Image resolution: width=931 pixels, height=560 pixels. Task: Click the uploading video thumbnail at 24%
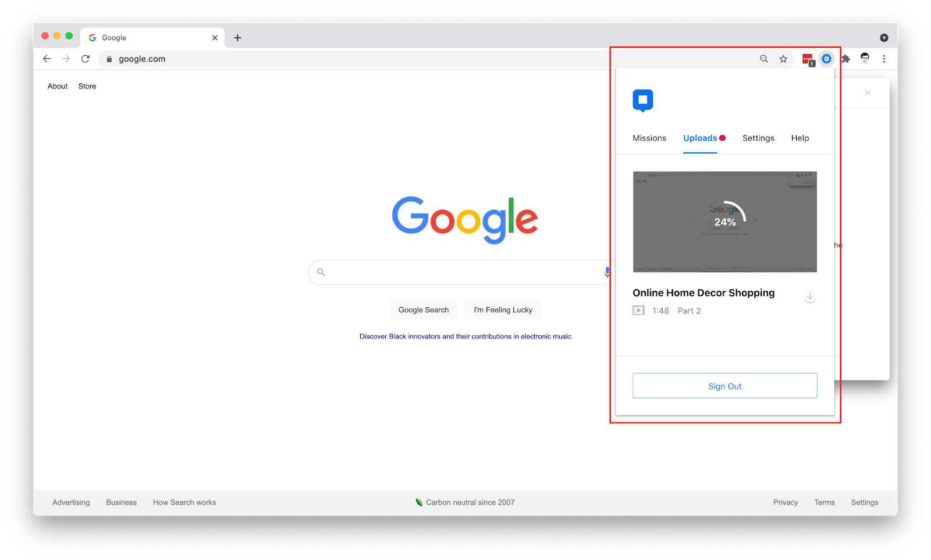pos(725,222)
